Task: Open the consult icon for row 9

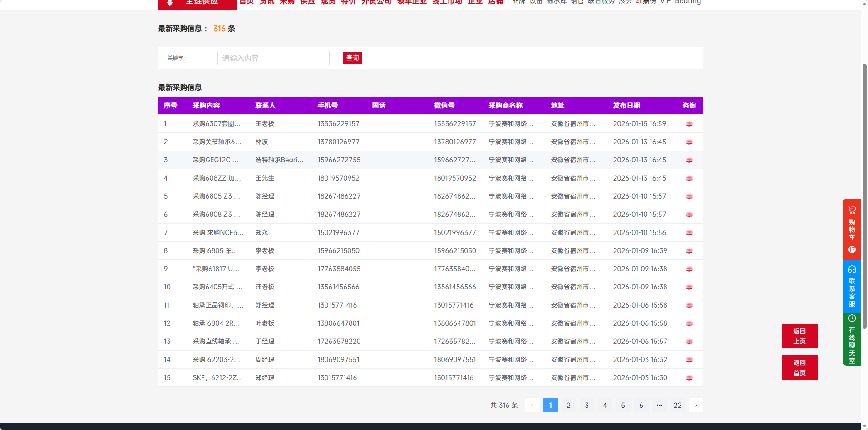Action: click(689, 269)
